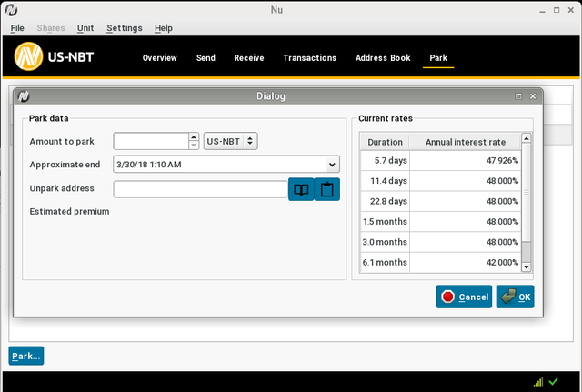Click the US-NBT logo in header

[x=55, y=56]
